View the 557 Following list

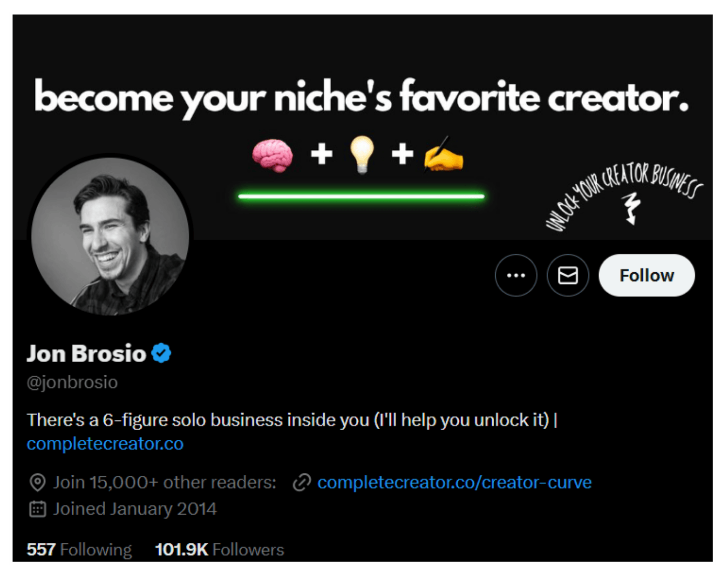coord(79,550)
